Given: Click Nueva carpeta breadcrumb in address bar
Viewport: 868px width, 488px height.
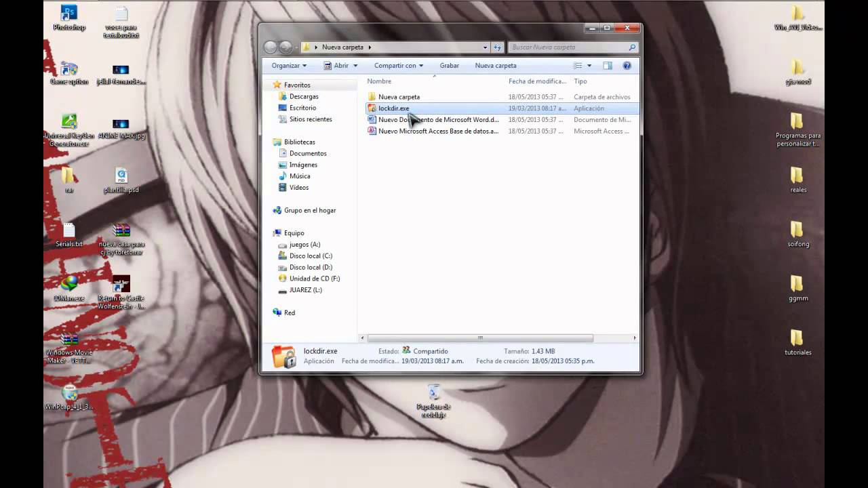Looking at the screenshot, I should (342, 47).
